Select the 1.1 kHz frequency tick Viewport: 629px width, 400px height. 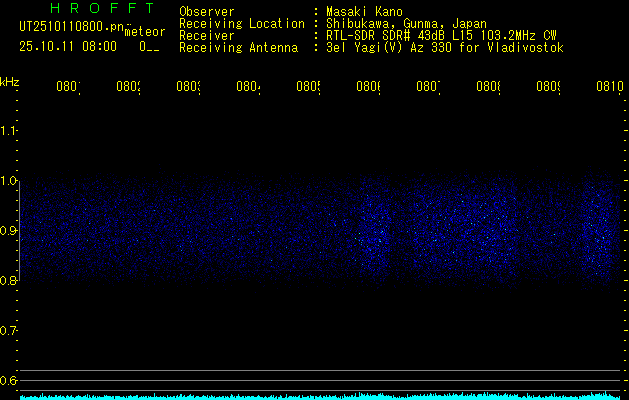click(x=9, y=131)
